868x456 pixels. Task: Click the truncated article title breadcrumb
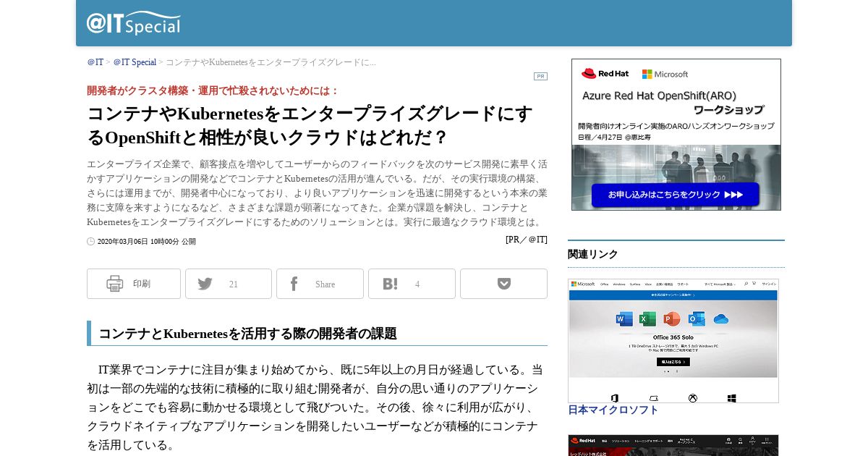coord(271,62)
